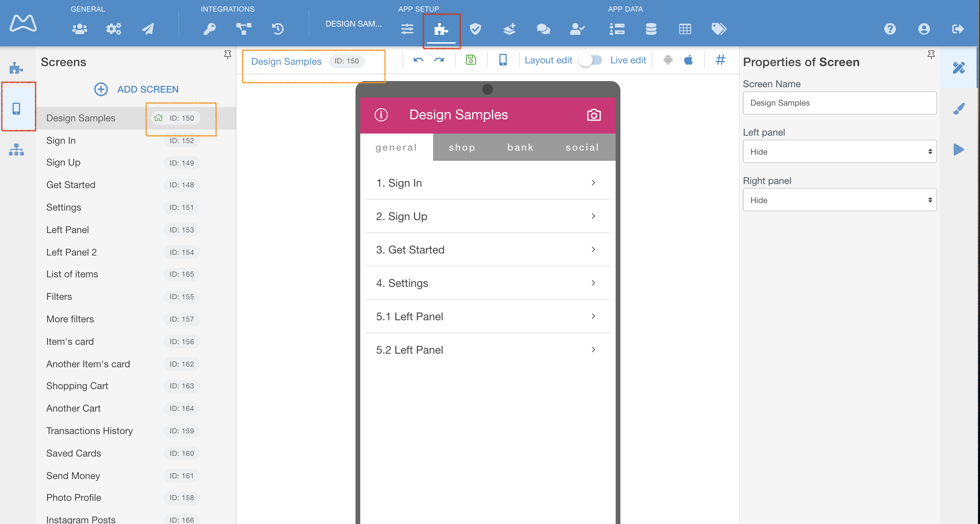
Task: Open the tags icon under App Data
Action: tap(719, 29)
